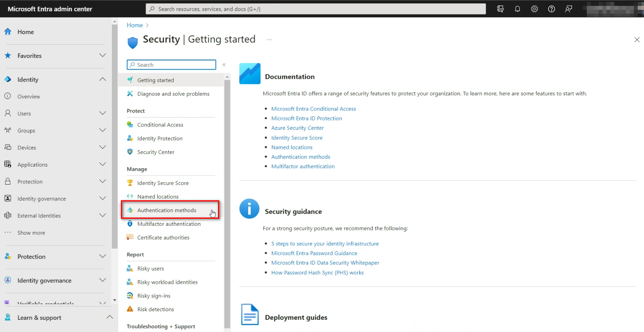Viewport: 644px width, 332px height.
Task: Click the Applications grid icon
Action: click(7, 164)
